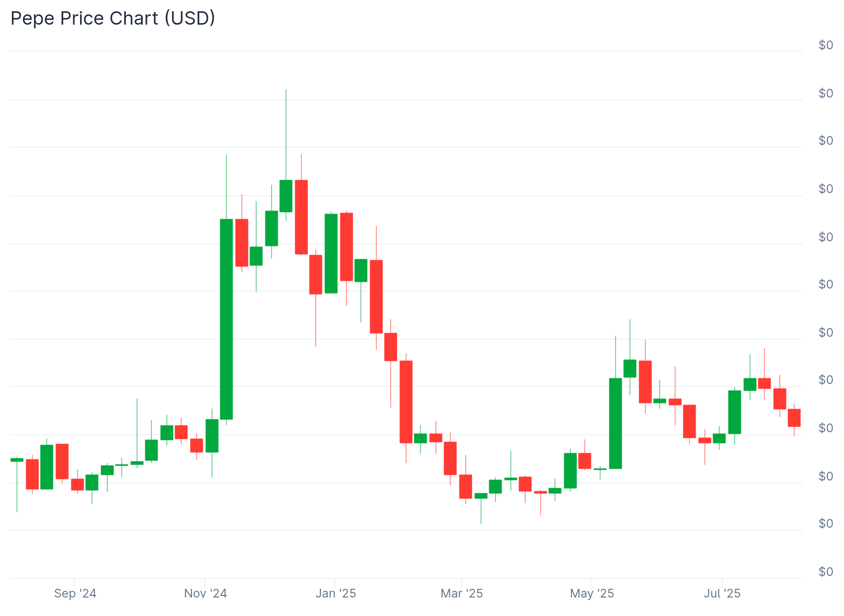Click the tallest green candle after Nov '24
Viewport: 844px width, 616px height.
pyautogui.click(x=226, y=319)
